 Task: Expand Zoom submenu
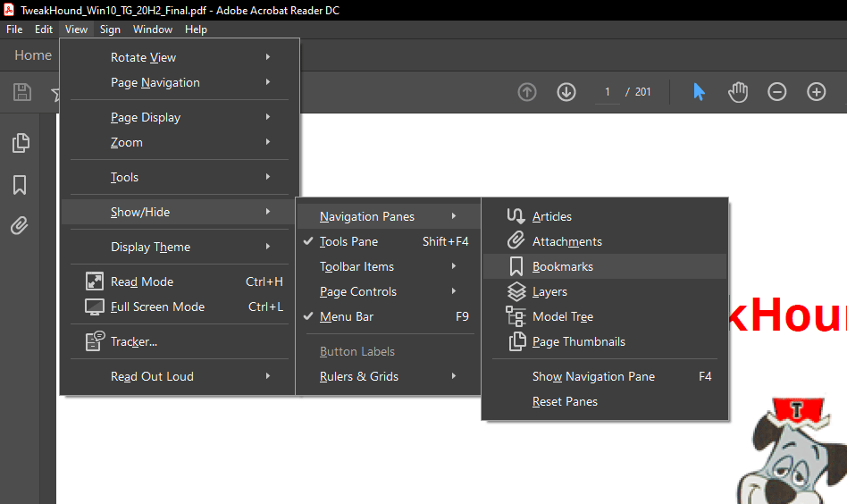[180, 143]
